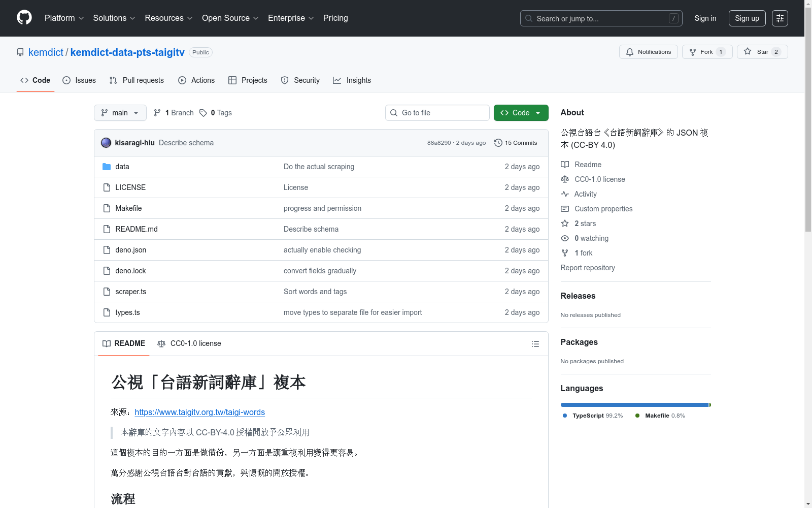Screen dimensions: 812x508
Task: Open the 1 fork link in About
Action: [583, 253]
